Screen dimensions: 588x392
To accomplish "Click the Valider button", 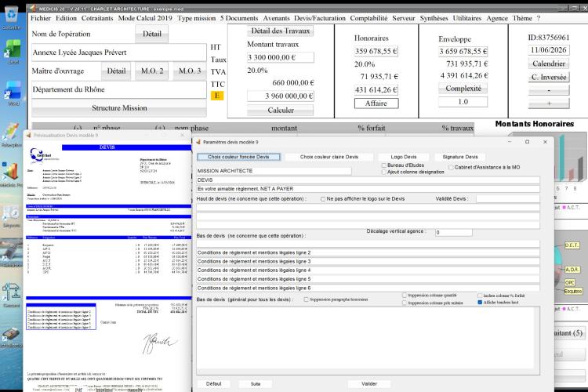I will 369,383.
